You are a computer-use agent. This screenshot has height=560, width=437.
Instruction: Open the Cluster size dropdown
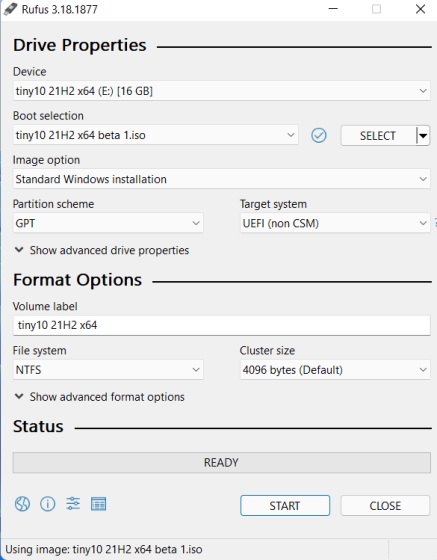(x=335, y=370)
